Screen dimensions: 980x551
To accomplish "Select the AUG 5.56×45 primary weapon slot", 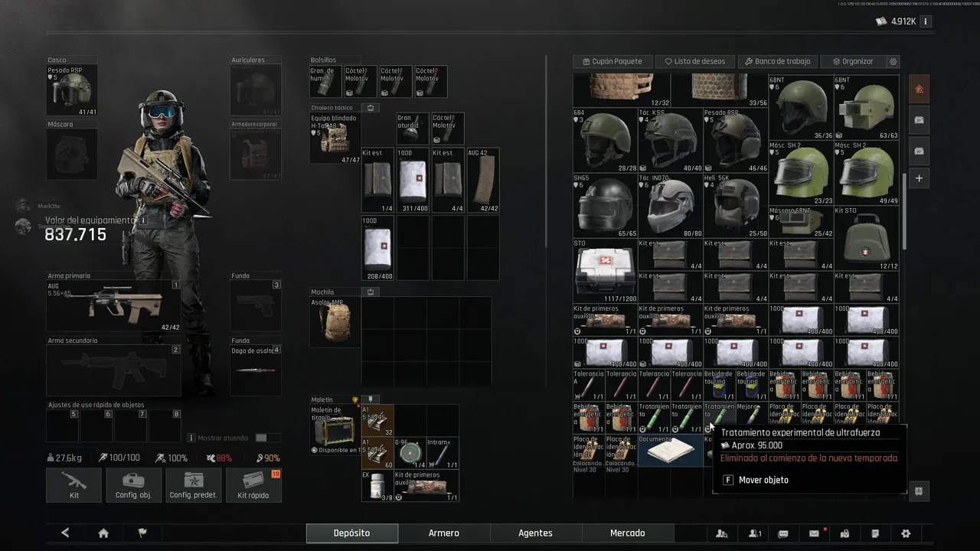I will (113, 306).
